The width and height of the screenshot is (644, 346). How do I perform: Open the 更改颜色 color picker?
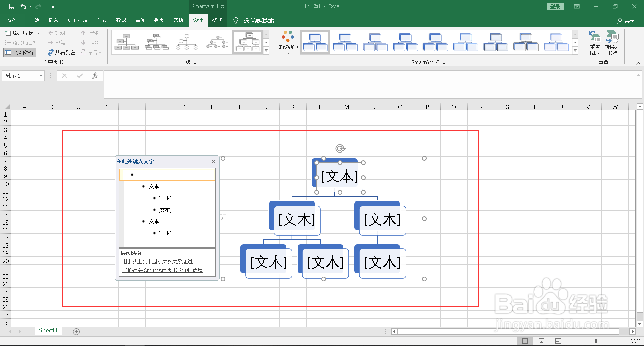288,43
